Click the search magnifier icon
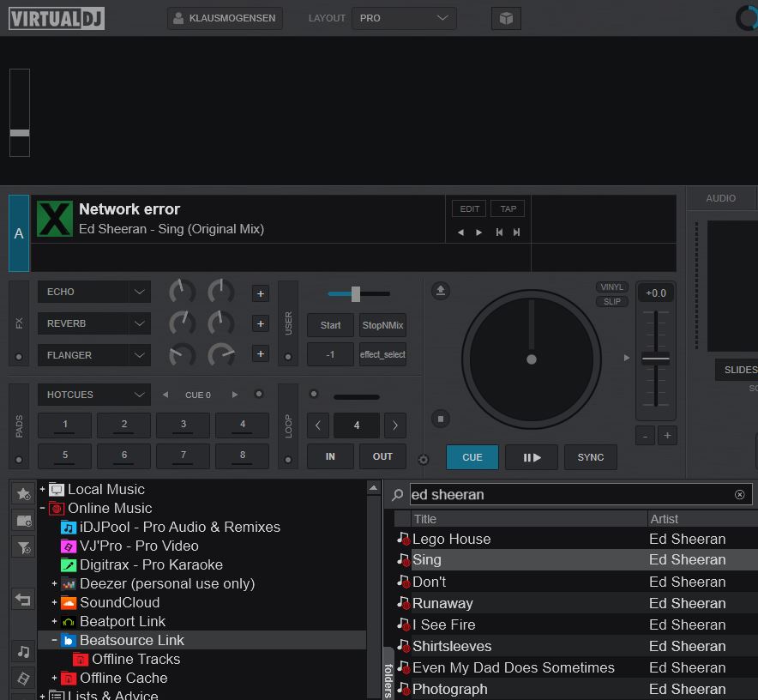The height and width of the screenshot is (700, 758). pyautogui.click(x=397, y=494)
